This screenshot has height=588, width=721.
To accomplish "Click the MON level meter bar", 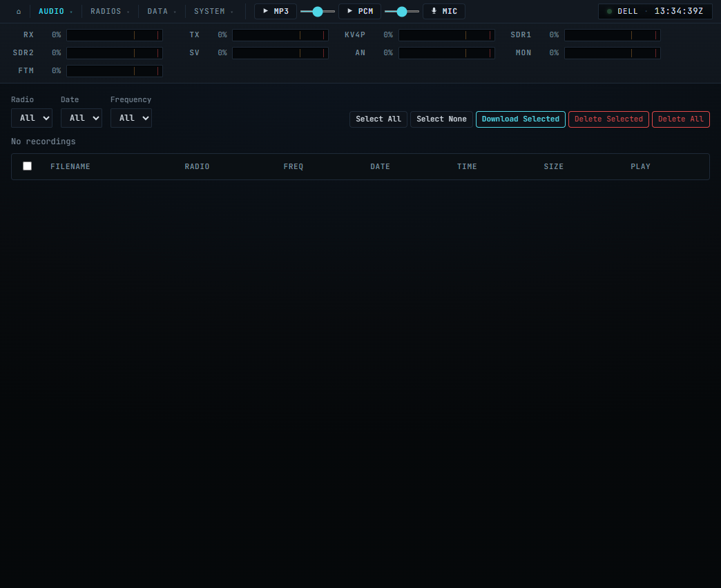I will click(x=613, y=53).
